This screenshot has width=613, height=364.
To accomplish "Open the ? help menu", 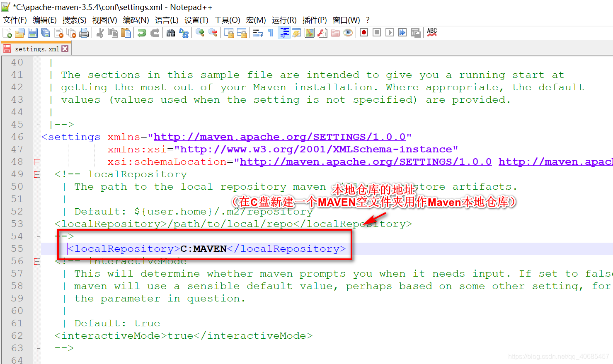I will [x=368, y=20].
